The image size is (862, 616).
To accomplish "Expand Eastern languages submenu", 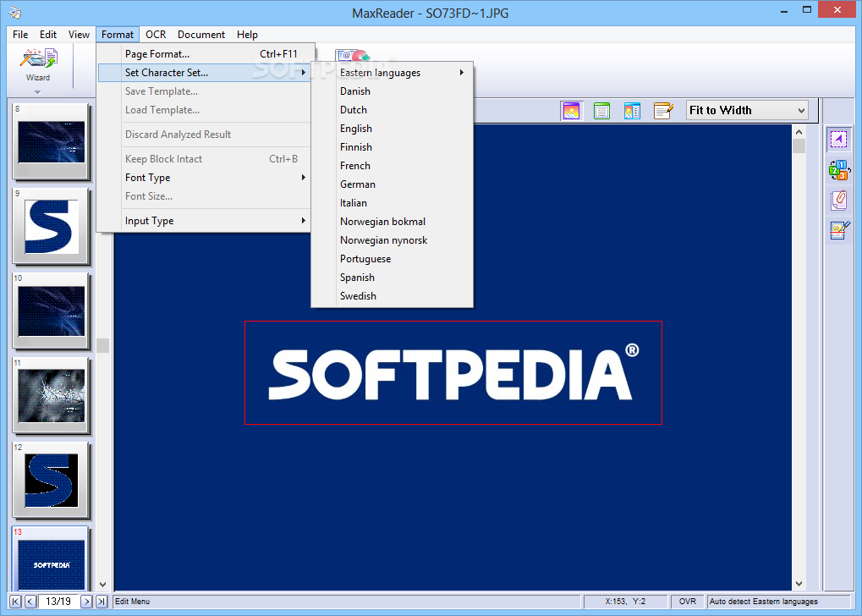I will [x=392, y=73].
